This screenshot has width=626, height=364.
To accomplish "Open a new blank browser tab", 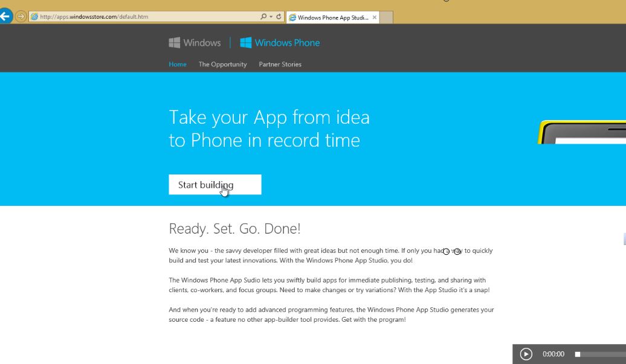I will click(x=386, y=18).
